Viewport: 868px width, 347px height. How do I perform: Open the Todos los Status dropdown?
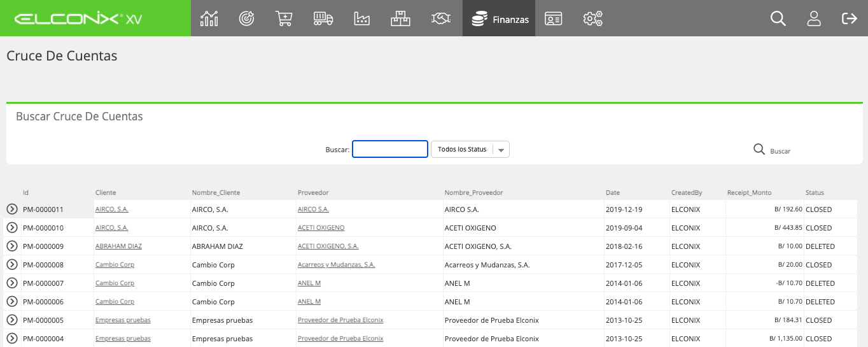(470, 150)
